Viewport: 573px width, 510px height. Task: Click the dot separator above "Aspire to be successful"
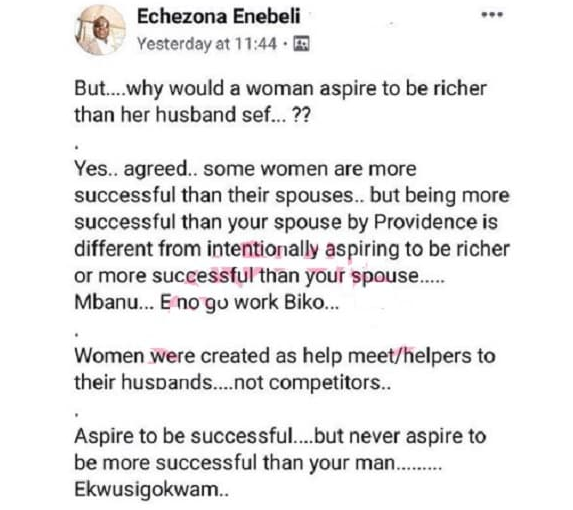pos(76,414)
